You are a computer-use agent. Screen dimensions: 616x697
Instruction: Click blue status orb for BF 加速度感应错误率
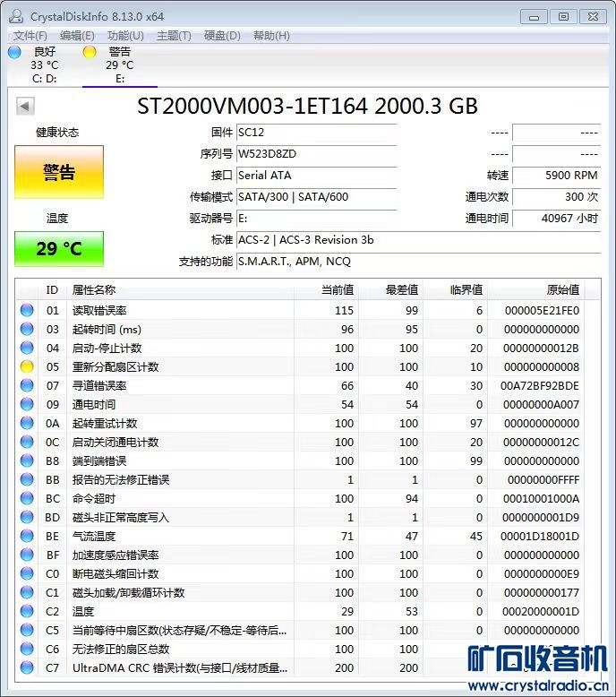tap(27, 555)
